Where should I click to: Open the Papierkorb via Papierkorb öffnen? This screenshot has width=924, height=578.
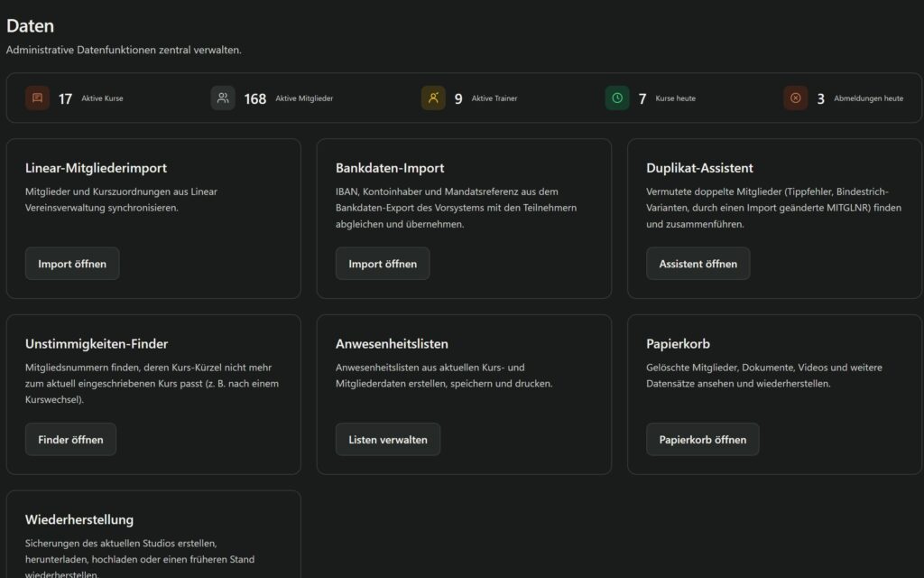pyautogui.click(x=702, y=440)
